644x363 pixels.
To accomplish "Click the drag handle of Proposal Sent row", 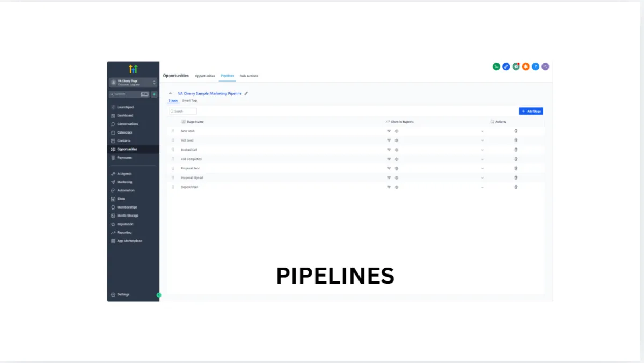I will [x=173, y=168].
